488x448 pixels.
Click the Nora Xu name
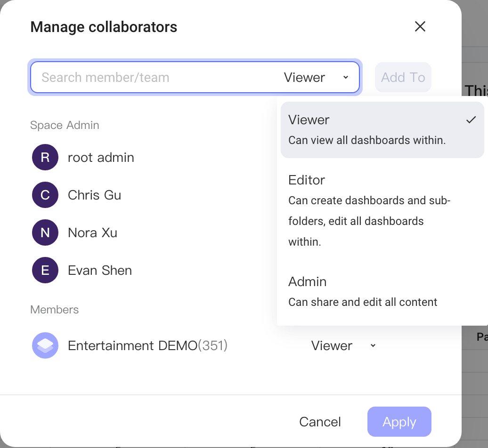tap(92, 233)
